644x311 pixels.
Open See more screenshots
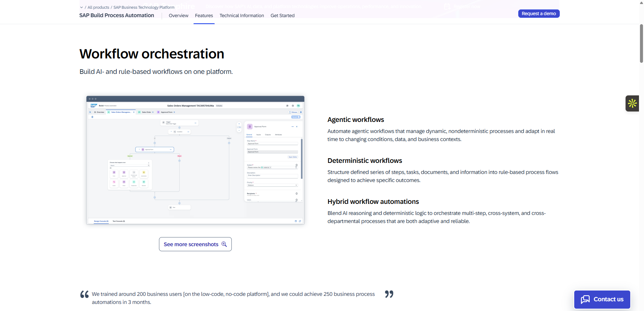point(195,244)
